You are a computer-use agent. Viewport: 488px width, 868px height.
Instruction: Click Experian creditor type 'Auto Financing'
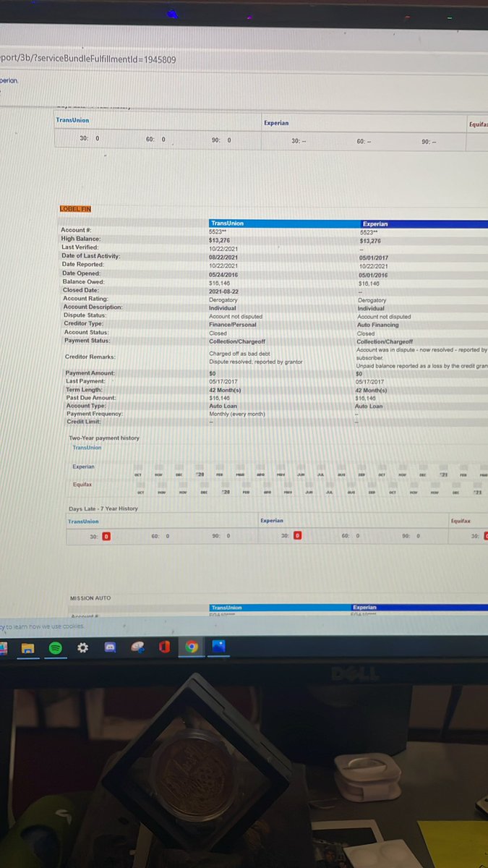tap(378, 325)
